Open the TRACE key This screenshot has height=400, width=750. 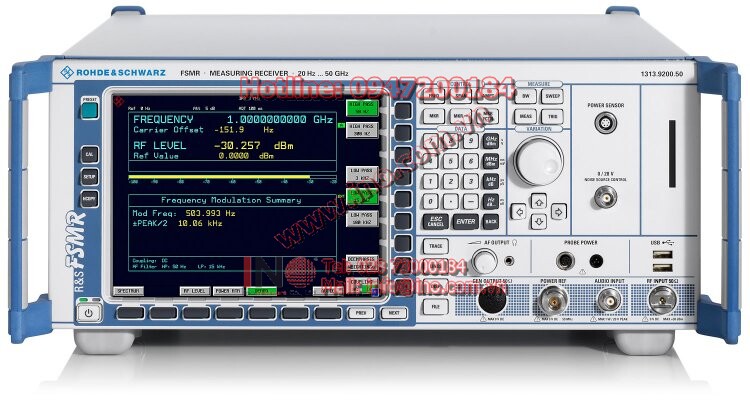436,246
